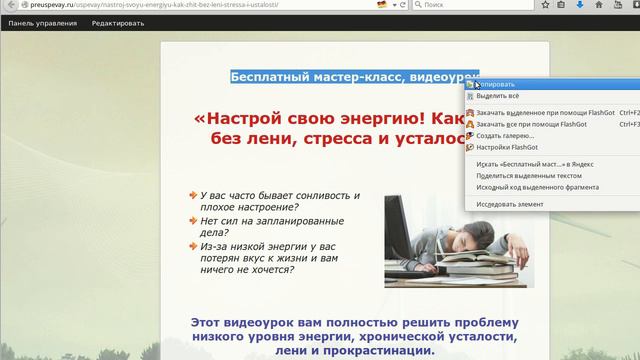Bookmark this page with the star icon

point(545,4)
